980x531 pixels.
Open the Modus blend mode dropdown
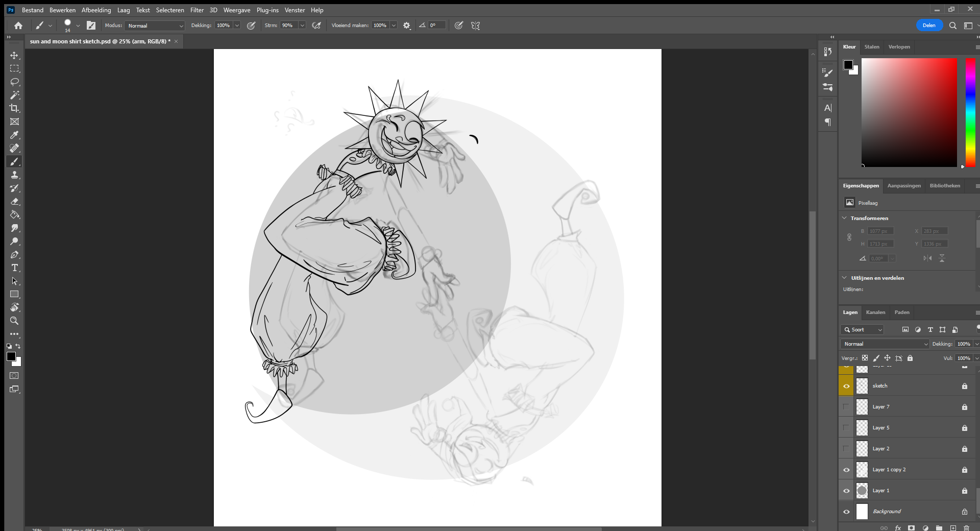(155, 26)
